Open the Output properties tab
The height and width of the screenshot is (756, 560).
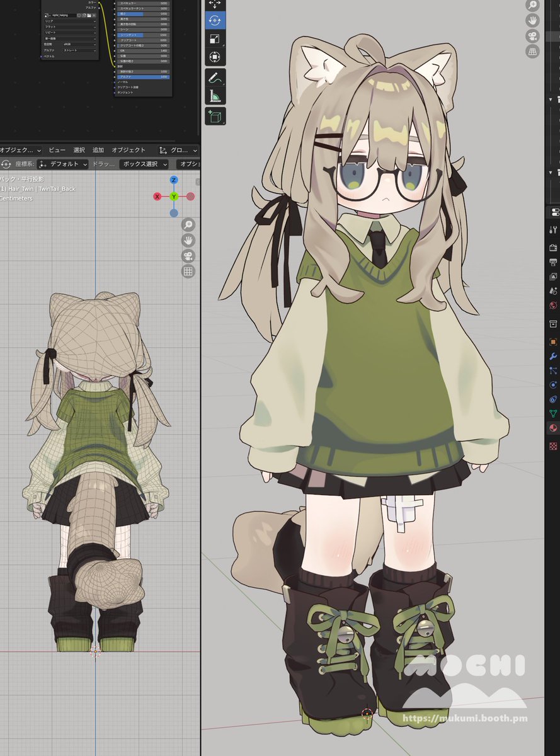point(554,262)
